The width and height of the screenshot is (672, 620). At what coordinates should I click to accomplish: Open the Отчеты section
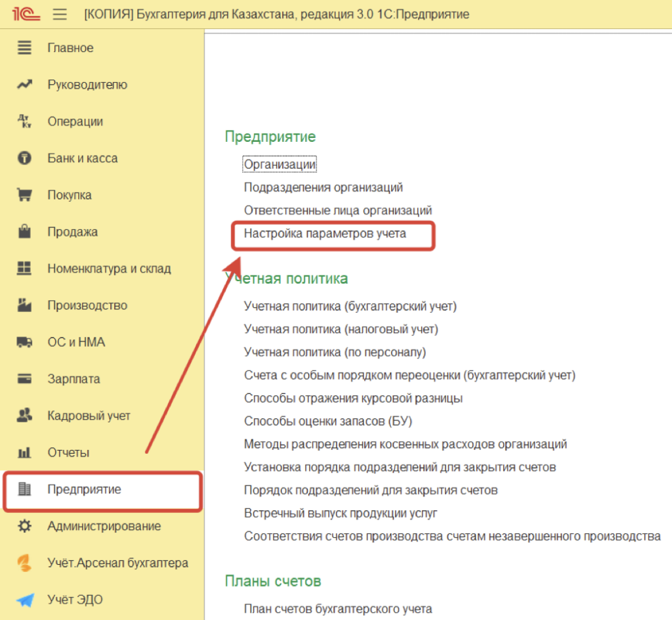tap(68, 453)
